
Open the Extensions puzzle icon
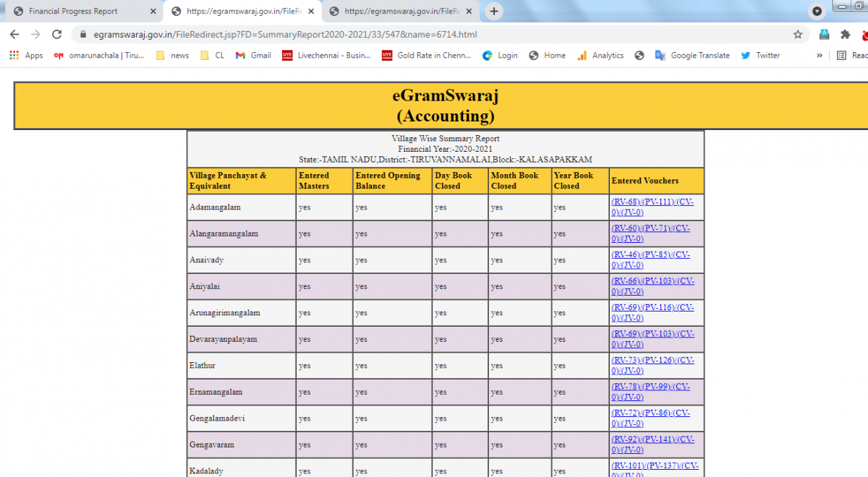pyautogui.click(x=845, y=35)
